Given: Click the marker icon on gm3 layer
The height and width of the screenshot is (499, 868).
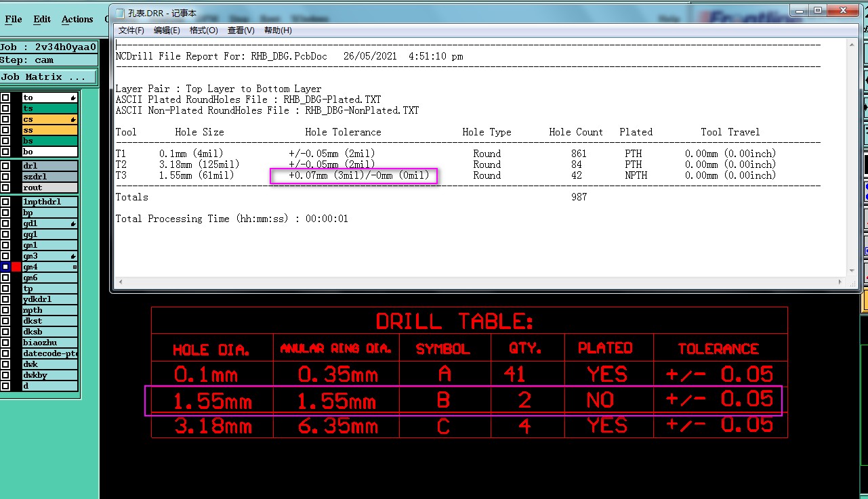Looking at the screenshot, I should coord(73,257).
